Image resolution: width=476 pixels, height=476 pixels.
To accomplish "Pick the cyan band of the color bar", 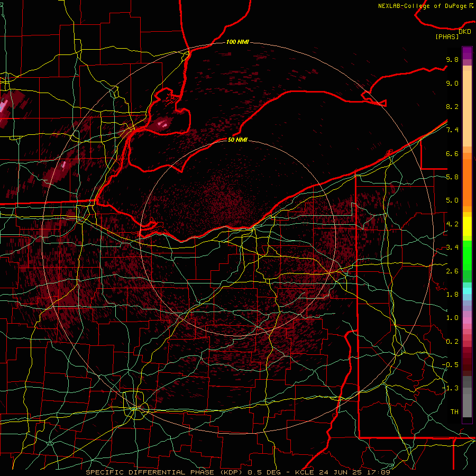I will pos(467,291).
